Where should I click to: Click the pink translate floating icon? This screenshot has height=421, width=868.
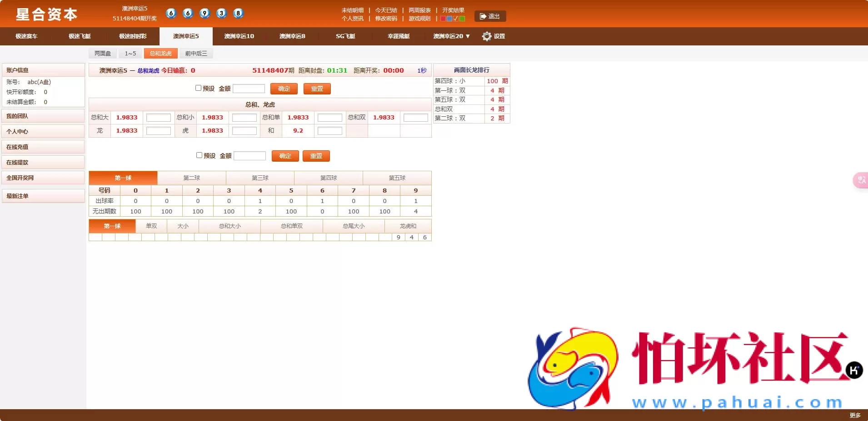pyautogui.click(x=861, y=180)
